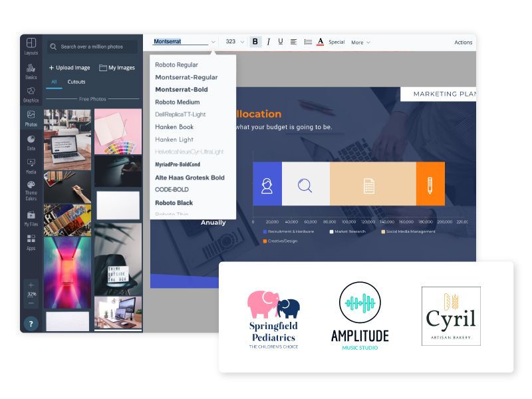
Task: Open the text color picker
Action: [320, 42]
